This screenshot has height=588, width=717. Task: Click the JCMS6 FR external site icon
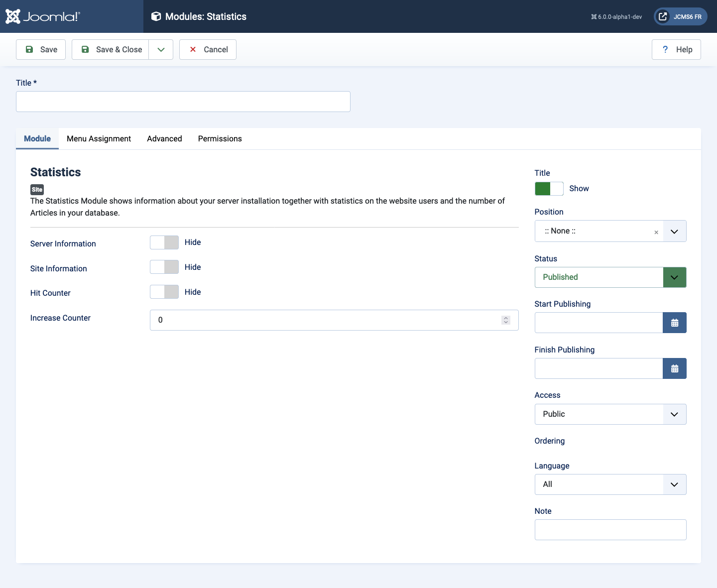coord(663,16)
